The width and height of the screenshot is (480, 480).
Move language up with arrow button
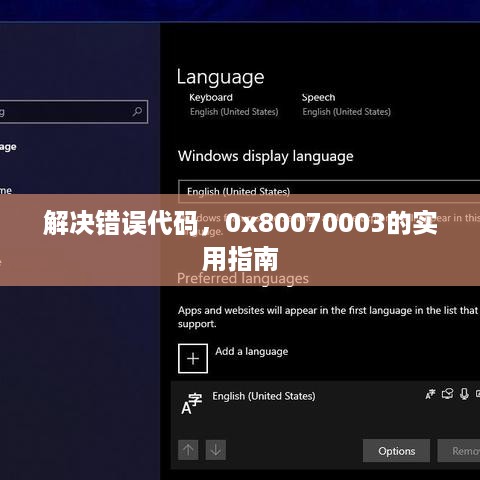tap(188, 450)
